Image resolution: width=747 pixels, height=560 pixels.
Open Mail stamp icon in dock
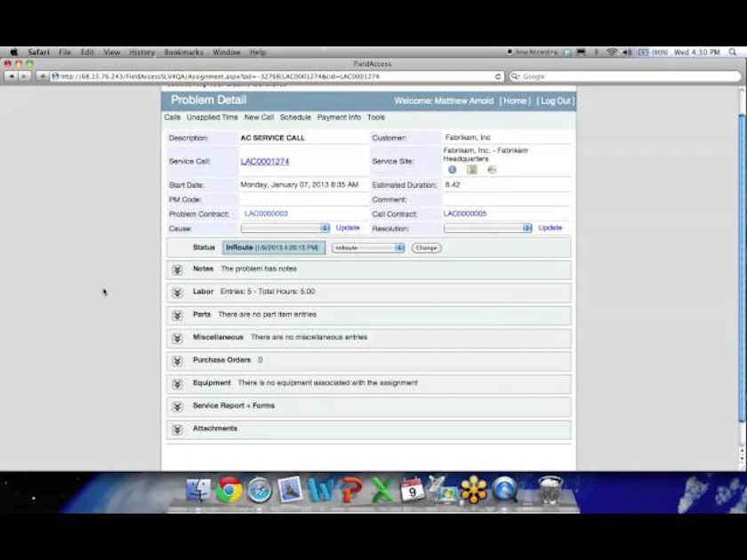click(x=290, y=490)
